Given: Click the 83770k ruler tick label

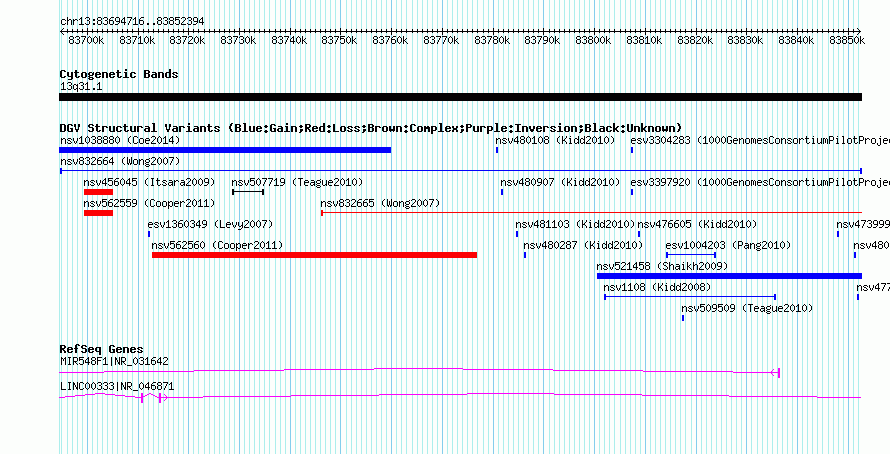Looking at the screenshot, I should pyautogui.click(x=441, y=40).
